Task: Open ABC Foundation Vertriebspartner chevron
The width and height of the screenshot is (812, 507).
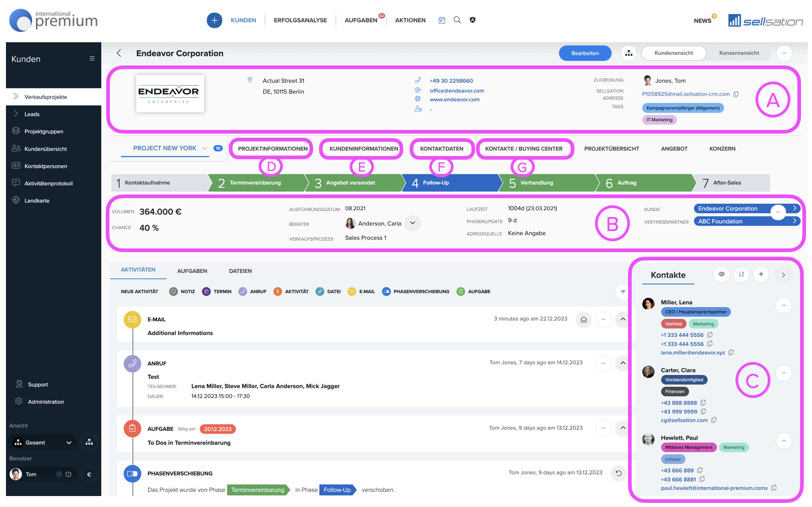Action: pyautogui.click(x=795, y=221)
